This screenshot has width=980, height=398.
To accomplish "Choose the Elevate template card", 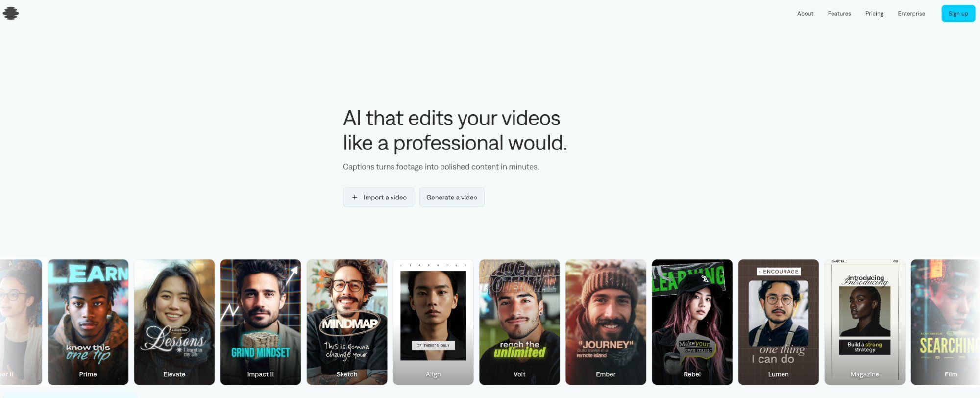I will pos(174,322).
